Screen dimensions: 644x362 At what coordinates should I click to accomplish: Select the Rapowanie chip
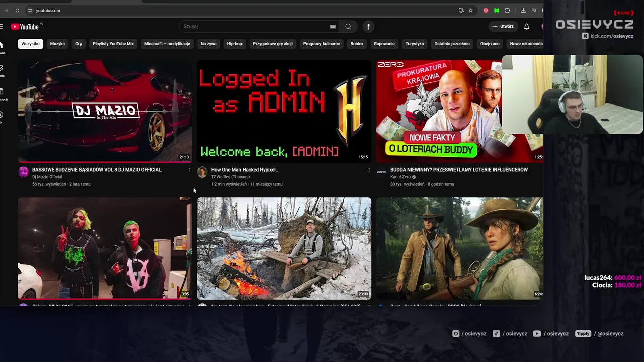[x=384, y=44]
